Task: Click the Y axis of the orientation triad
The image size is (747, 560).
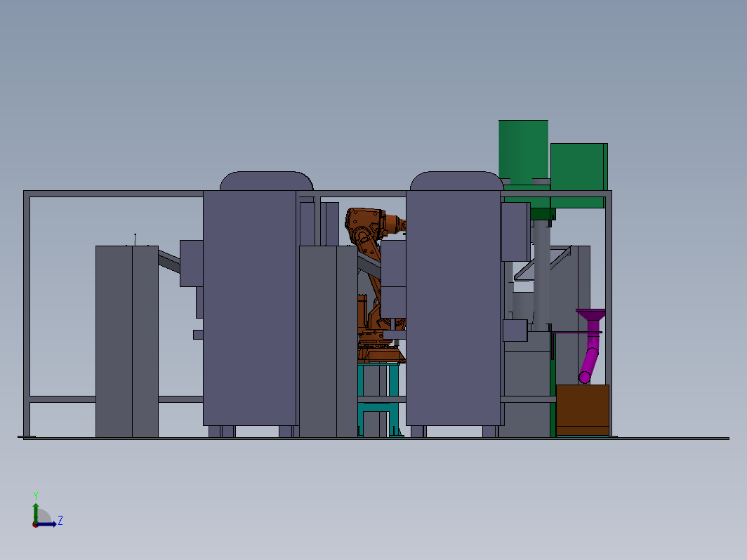Action: (36, 511)
